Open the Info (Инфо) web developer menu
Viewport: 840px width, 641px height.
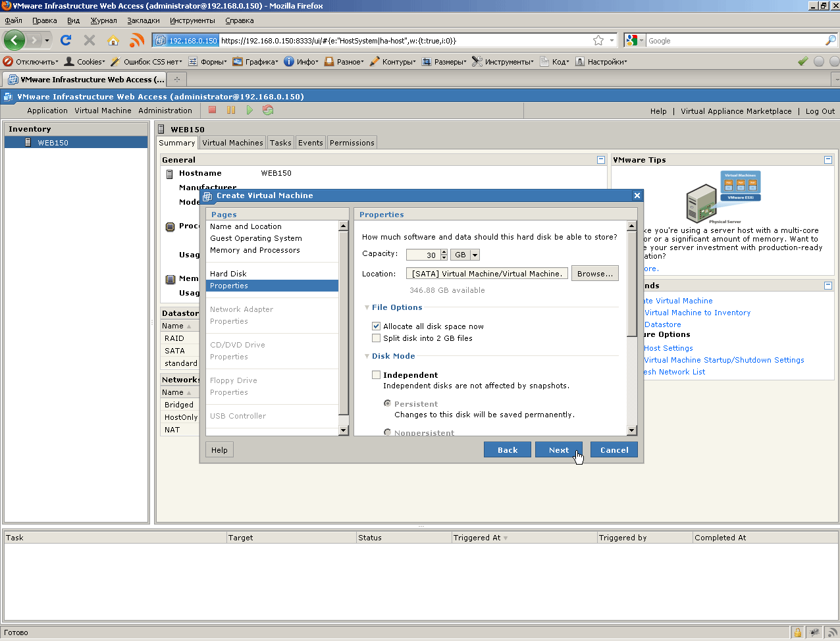302,61
